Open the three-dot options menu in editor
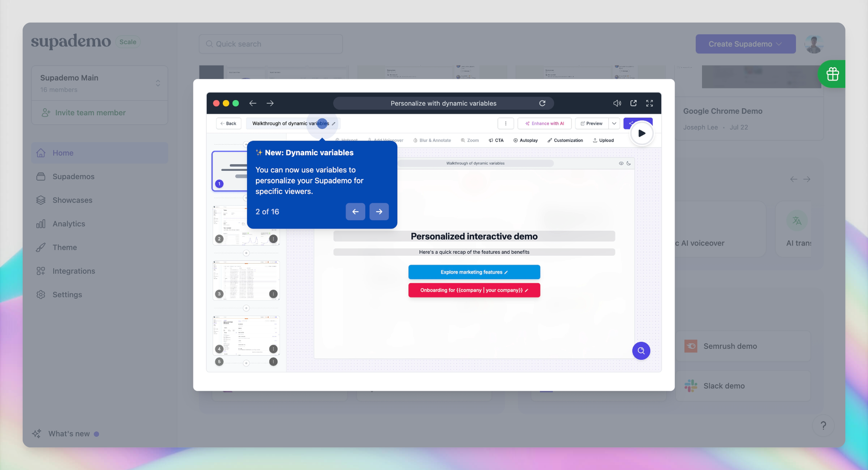Screen dimensions: 868x470 coord(506,124)
